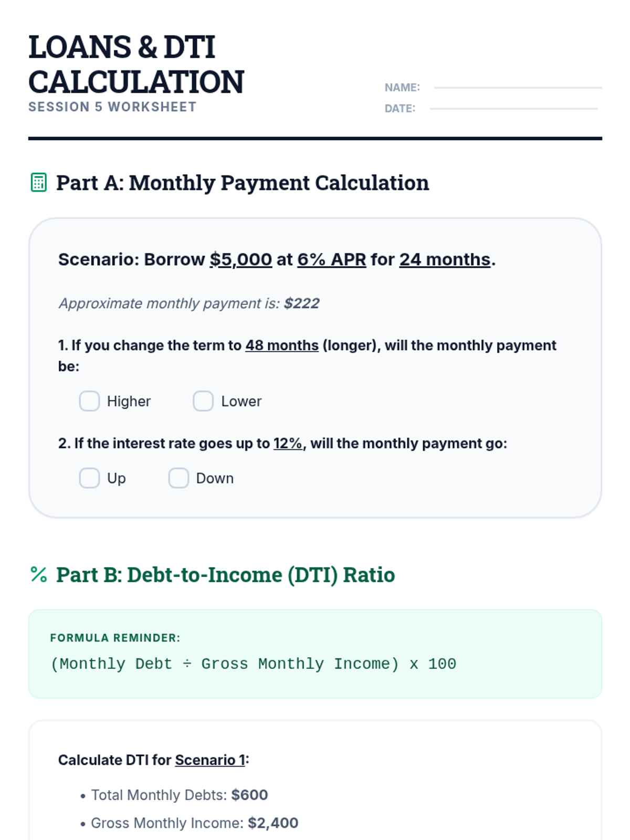Click the DTI formula text

(x=253, y=664)
